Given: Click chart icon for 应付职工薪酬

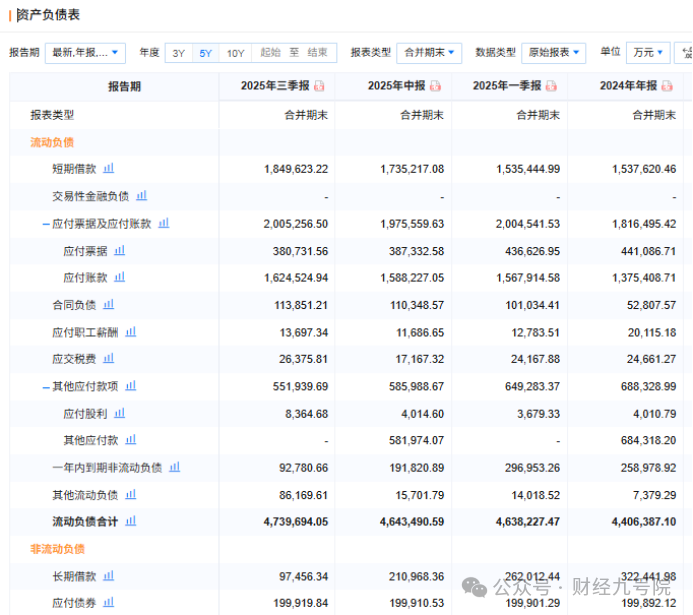Looking at the screenshot, I should pyautogui.click(x=130, y=331).
